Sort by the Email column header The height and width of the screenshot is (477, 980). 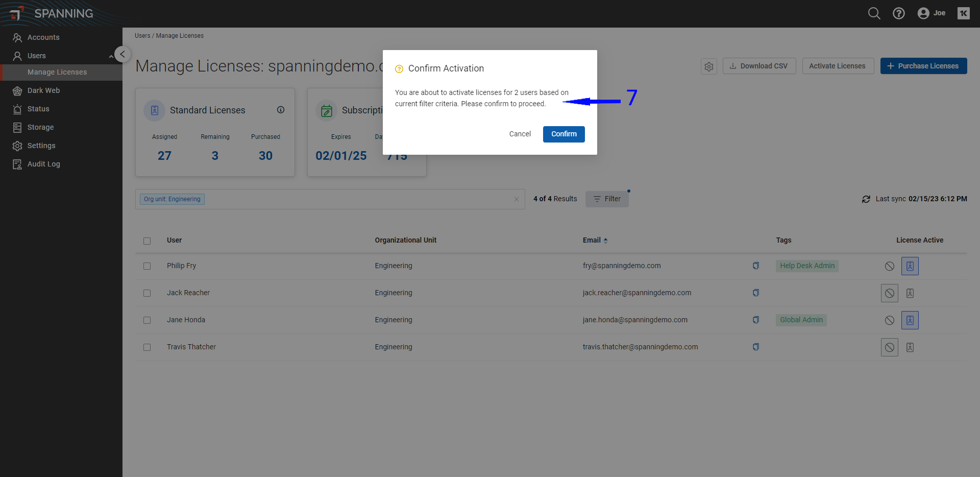coord(595,240)
